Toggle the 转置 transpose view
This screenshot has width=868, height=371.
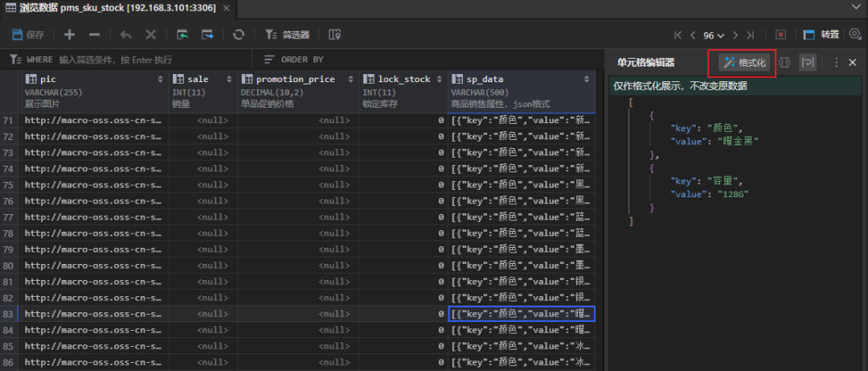(x=821, y=35)
